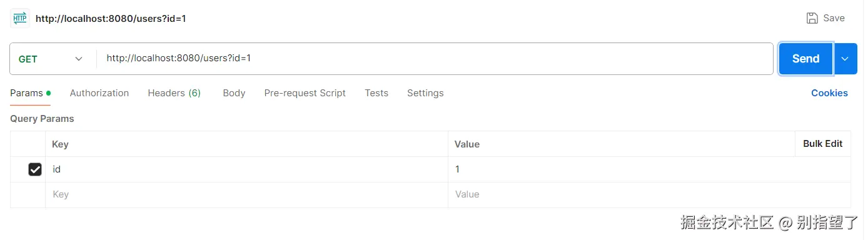Uncheck the id parameter checkbox
The height and width of the screenshot is (240, 868).
tap(35, 169)
